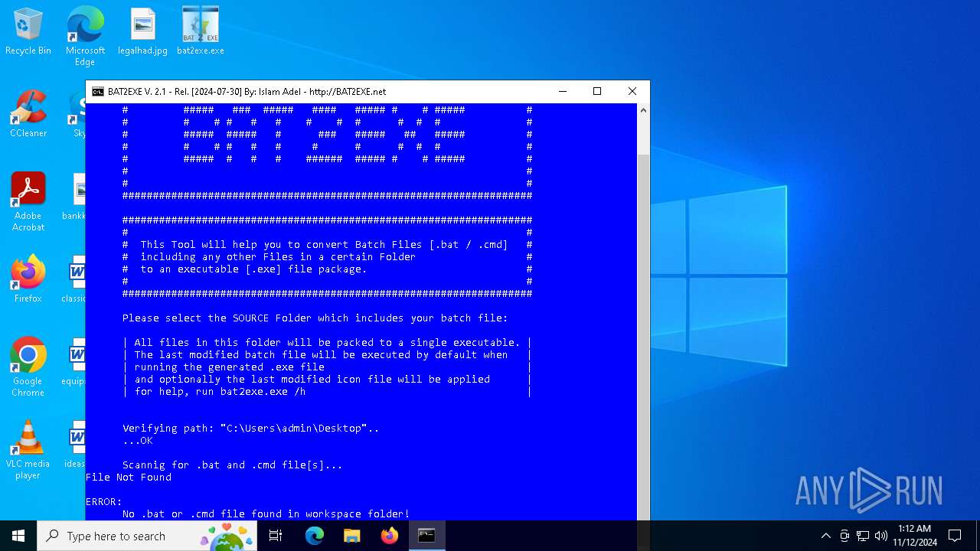Click the console vertical scrollbar thumb
980x551 pixels.
(643, 337)
